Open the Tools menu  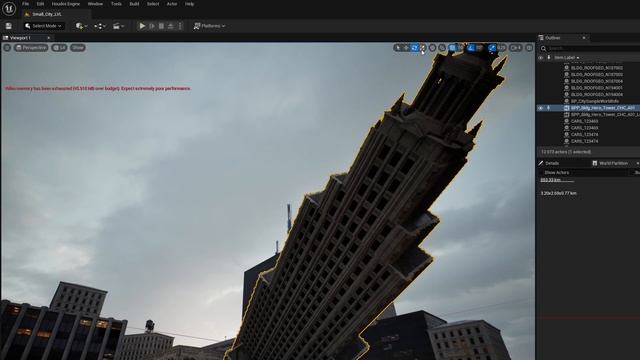coord(116,4)
